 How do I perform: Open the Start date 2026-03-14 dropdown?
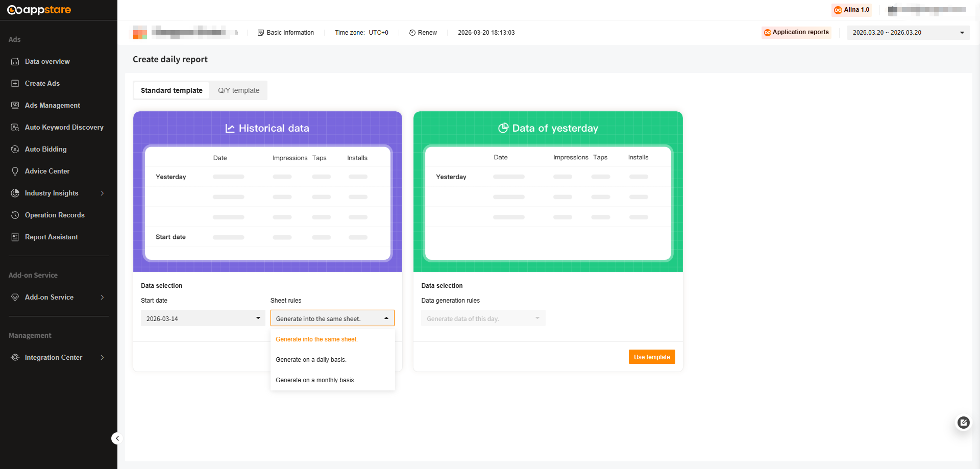[x=203, y=318]
